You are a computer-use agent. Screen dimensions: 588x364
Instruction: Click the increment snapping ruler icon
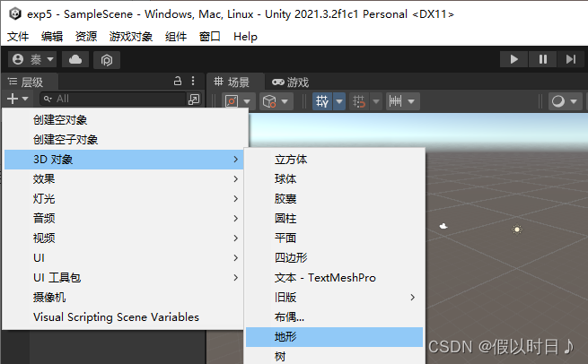point(395,101)
